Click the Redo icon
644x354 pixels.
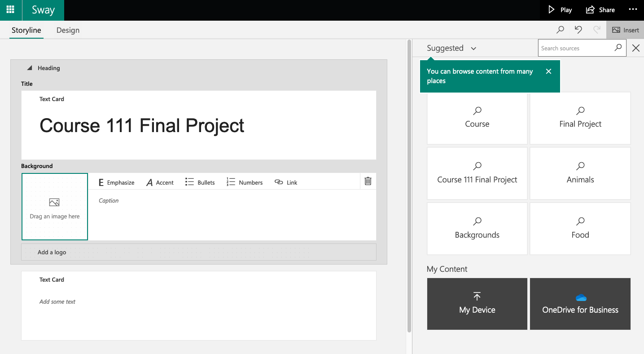click(596, 30)
